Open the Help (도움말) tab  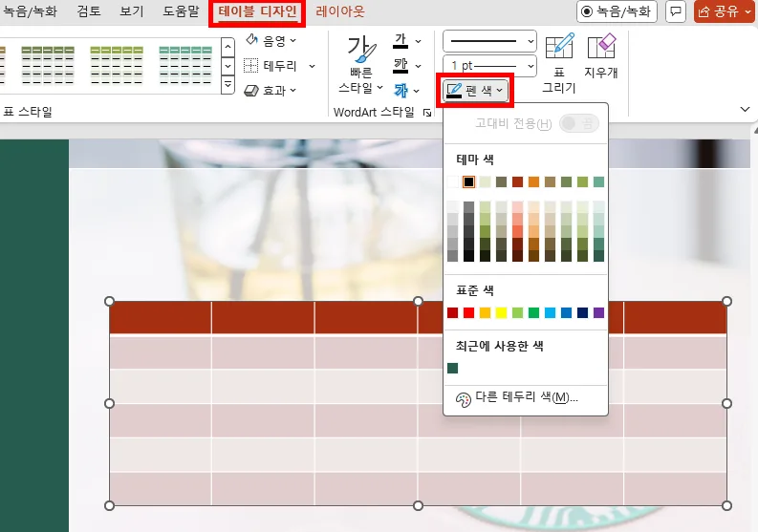coord(182,11)
